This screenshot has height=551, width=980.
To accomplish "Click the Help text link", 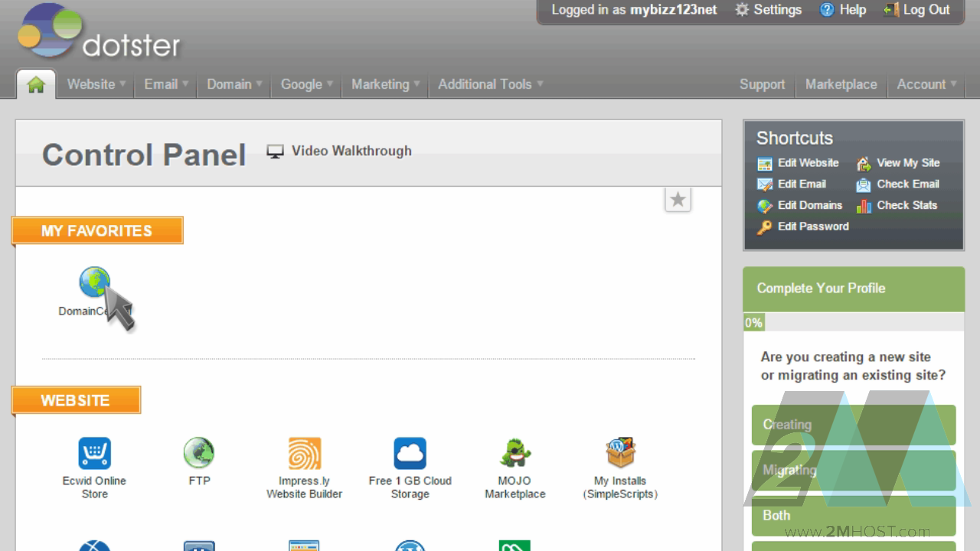I will coord(853,10).
